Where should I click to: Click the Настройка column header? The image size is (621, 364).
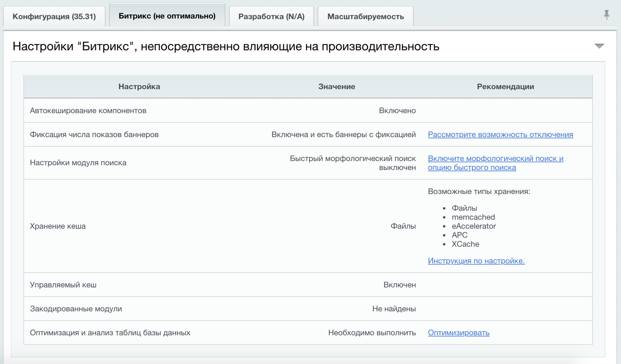pos(139,86)
